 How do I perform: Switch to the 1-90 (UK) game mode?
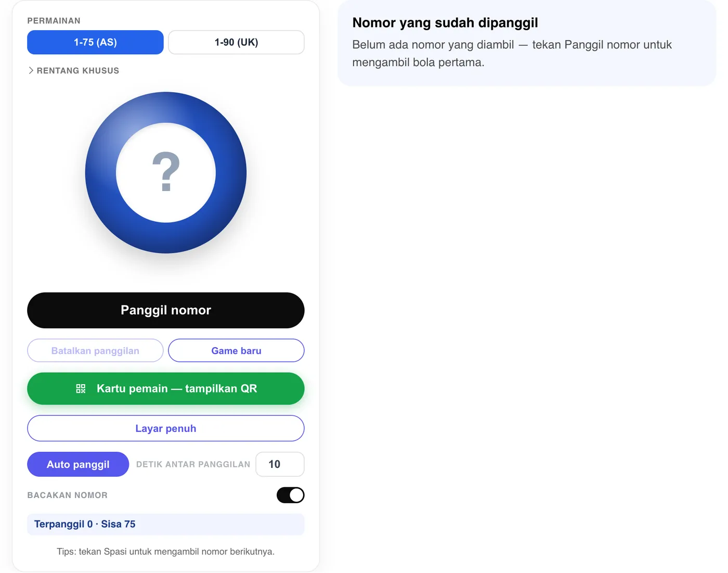[x=236, y=42]
